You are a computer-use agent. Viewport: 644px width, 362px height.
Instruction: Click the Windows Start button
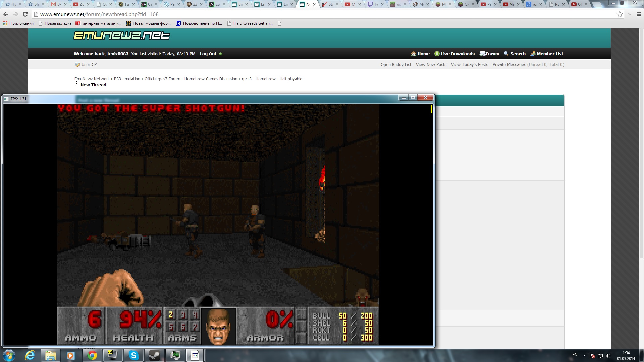tap(9, 355)
